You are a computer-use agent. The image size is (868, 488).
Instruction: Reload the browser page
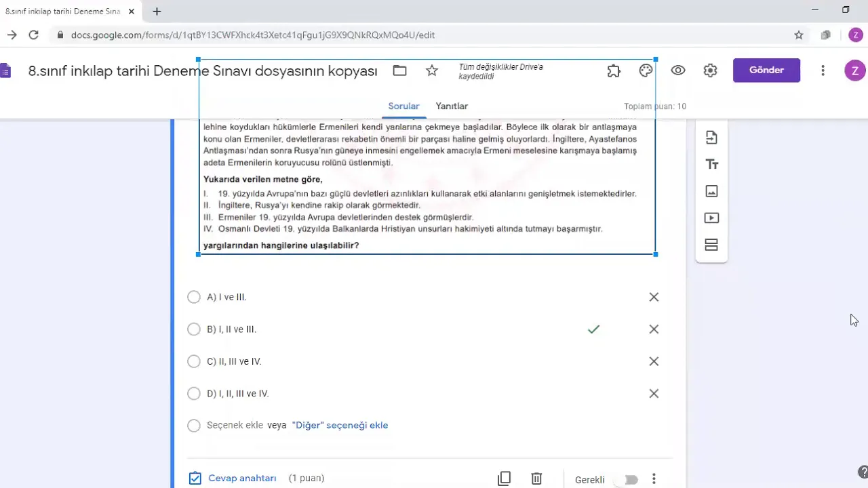pyautogui.click(x=33, y=35)
